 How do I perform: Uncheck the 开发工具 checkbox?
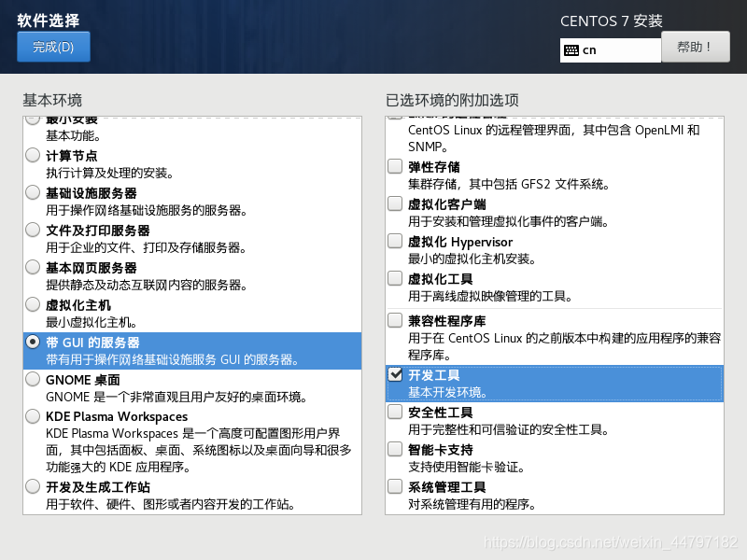point(395,375)
